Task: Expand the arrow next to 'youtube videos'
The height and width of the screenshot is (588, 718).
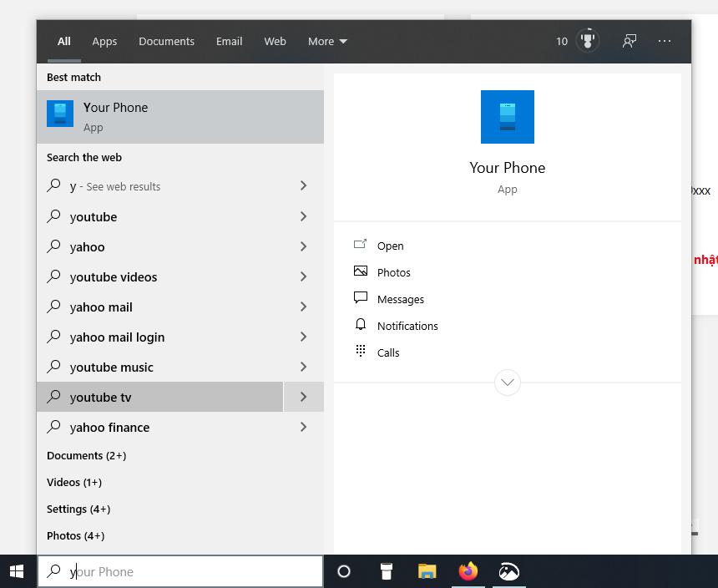Action: pos(303,276)
